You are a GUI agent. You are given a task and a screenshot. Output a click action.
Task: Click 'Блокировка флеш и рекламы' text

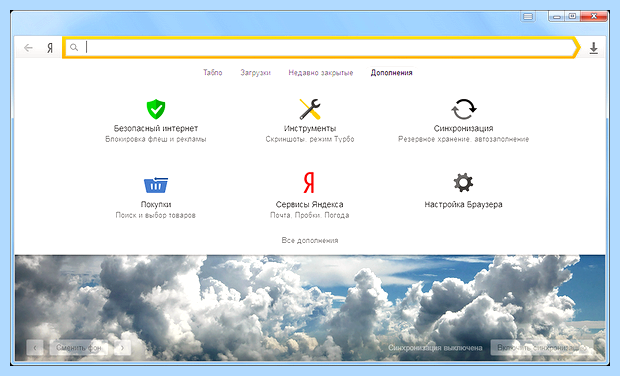click(156, 139)
